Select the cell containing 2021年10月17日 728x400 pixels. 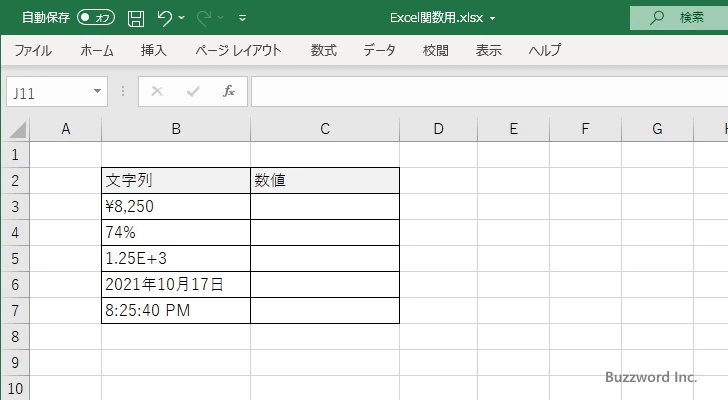176,284
